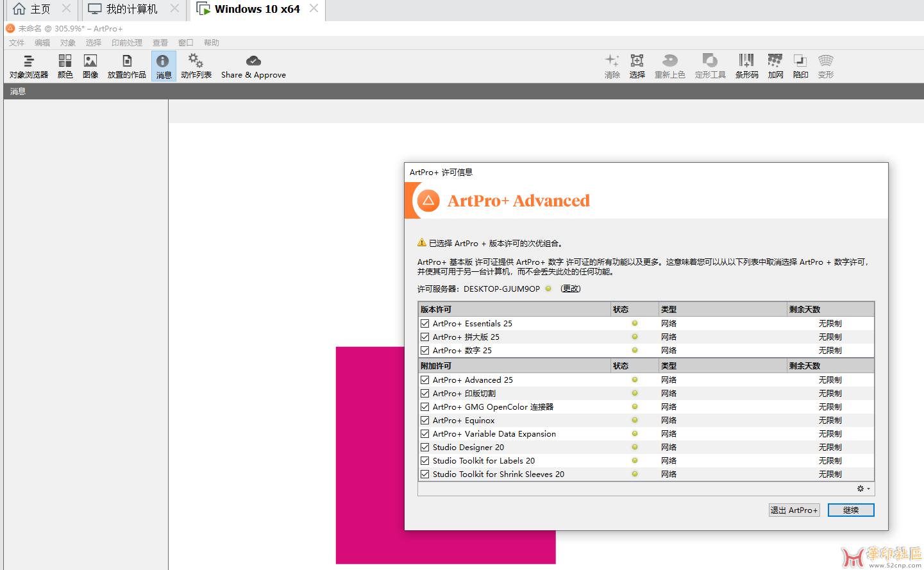Screen dimensions: 924x570
Task: Open the Prepress (印前处理) menu
Action: coord(127,43)
